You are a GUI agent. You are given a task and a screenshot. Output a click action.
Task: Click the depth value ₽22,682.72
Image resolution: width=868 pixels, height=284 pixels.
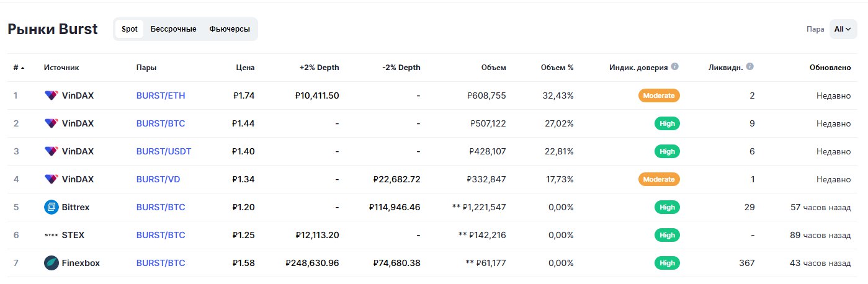pos(397,179)
